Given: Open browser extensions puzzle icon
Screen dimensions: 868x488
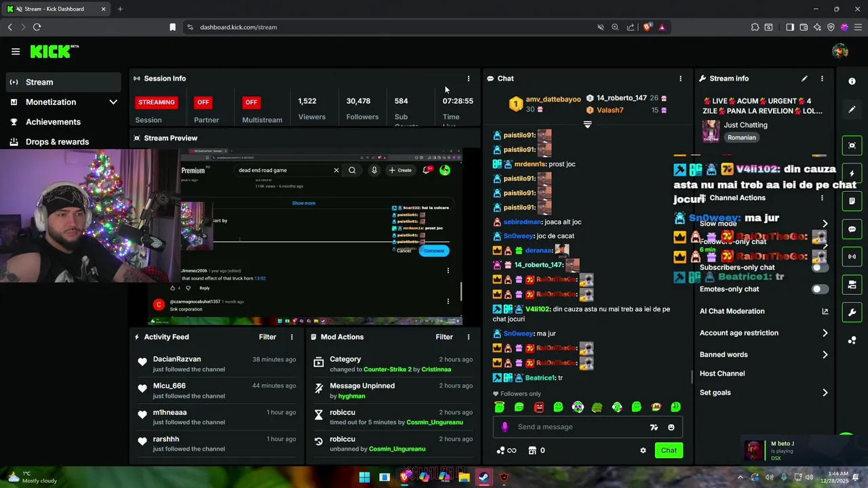Looking at the screenshot, I should pos(755,27).
